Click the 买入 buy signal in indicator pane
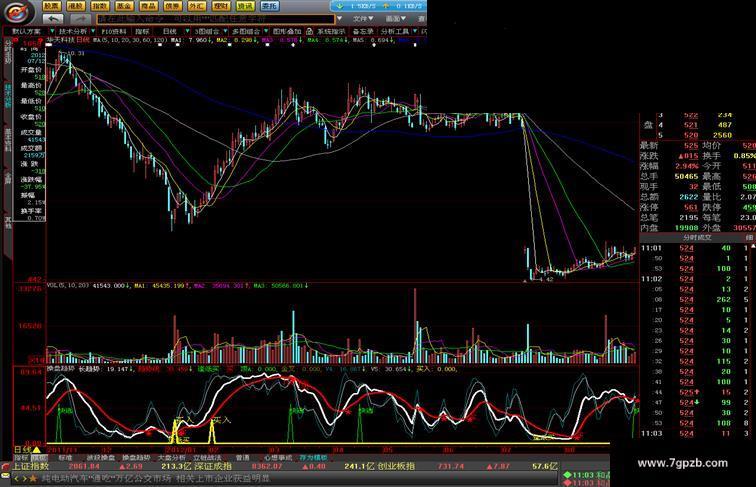 point(222,420)
